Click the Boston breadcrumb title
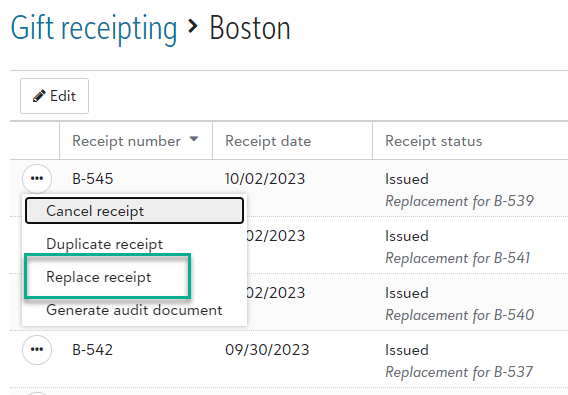This screenshot has height=395, width=568. 250,28
